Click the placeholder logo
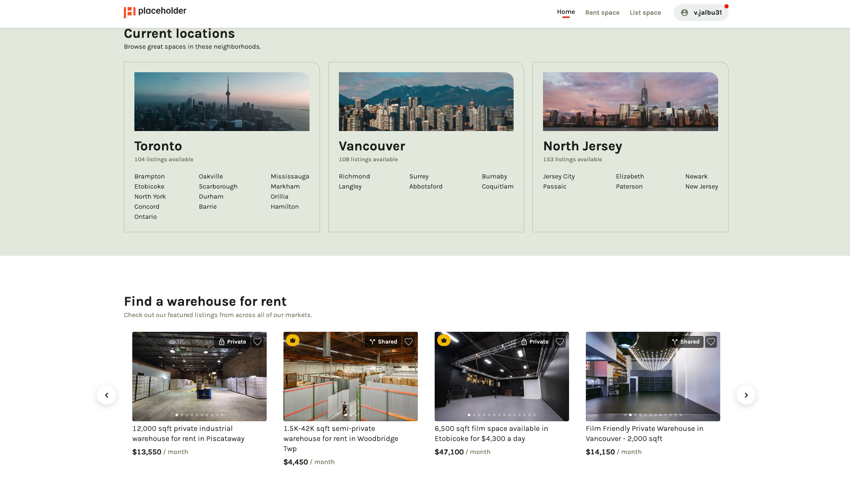This screenshot has height=504, width=850. pos(155,11)
